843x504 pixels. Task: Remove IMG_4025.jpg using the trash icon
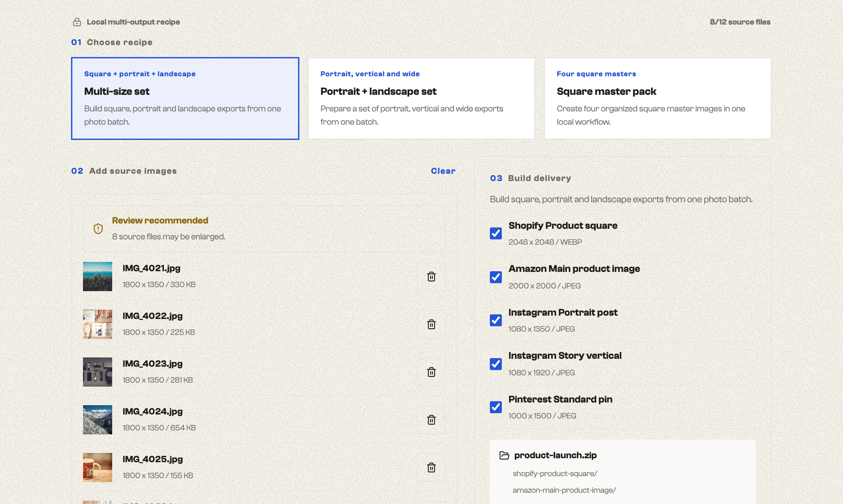(x=431, y=467)
